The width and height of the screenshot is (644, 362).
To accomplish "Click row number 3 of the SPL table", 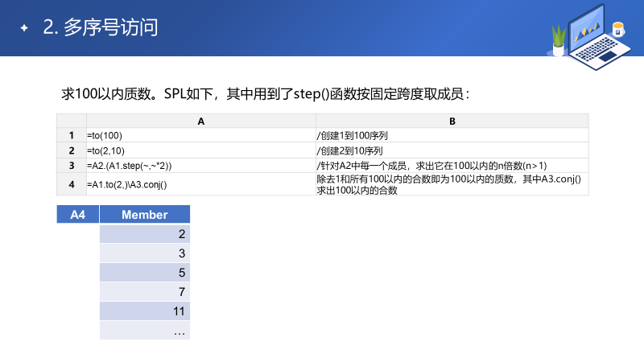I will [72, 166].
